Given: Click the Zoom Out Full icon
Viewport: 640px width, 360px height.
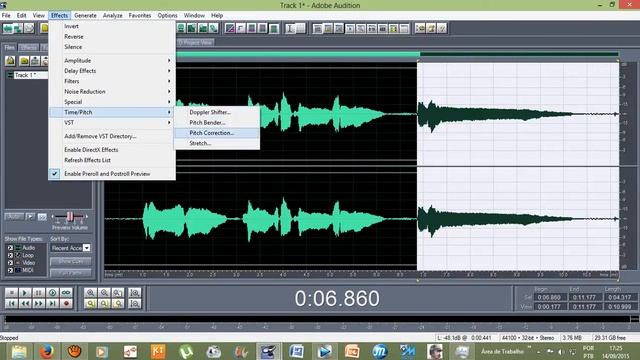Looking at the screenshot, I should click(x=118, y=293).
